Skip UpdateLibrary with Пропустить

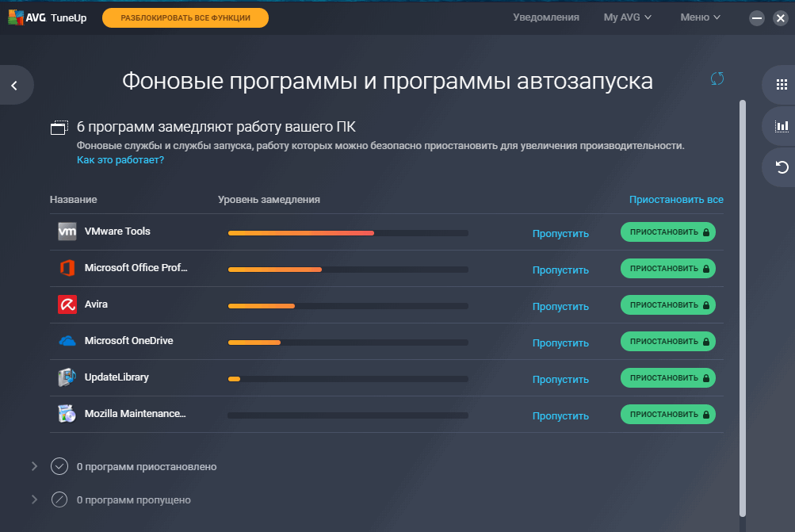[560, 379]
